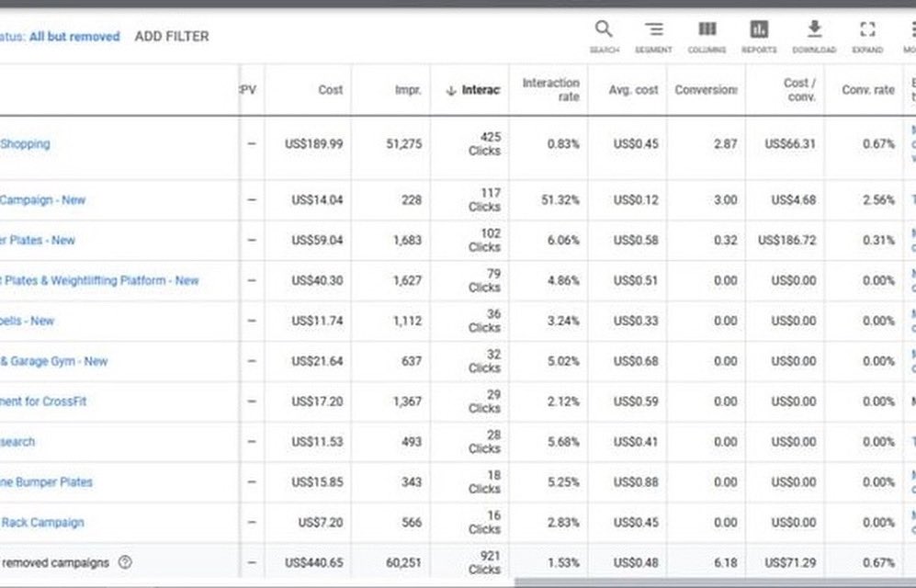
Task: Open the Shopping campaign link
Action: point(25,143)
